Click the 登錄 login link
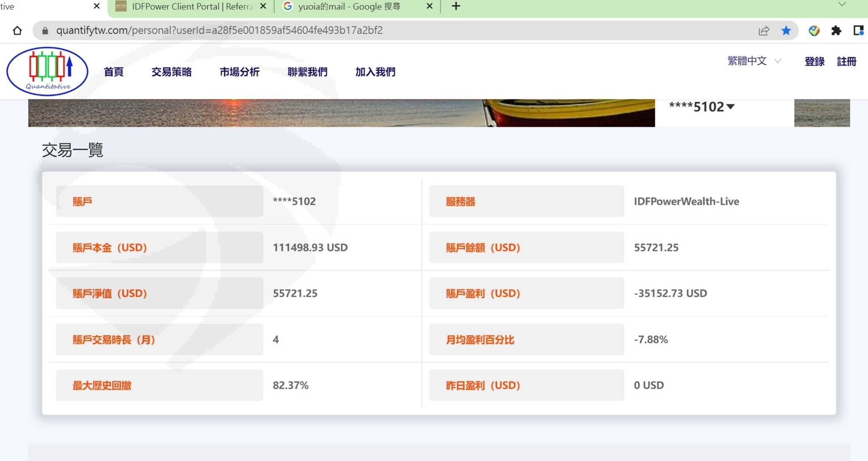This screenshot has width=868, height=461. click(814, 61)
